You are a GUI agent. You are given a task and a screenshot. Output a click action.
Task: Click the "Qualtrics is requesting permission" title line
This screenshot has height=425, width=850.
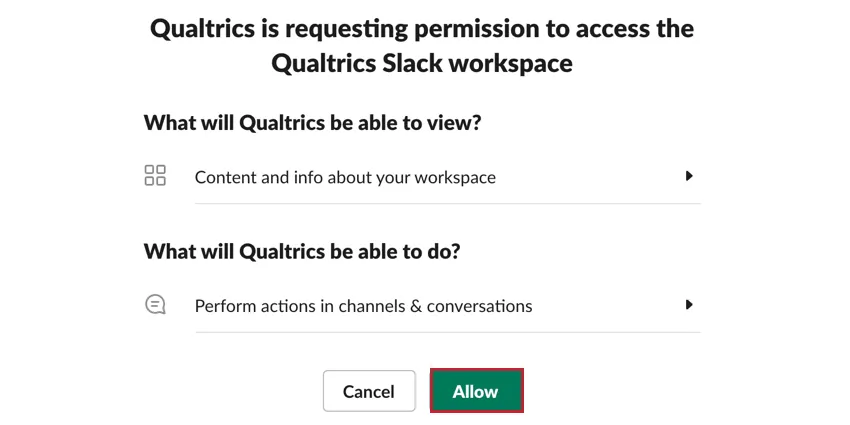click(x=422, y=28)
